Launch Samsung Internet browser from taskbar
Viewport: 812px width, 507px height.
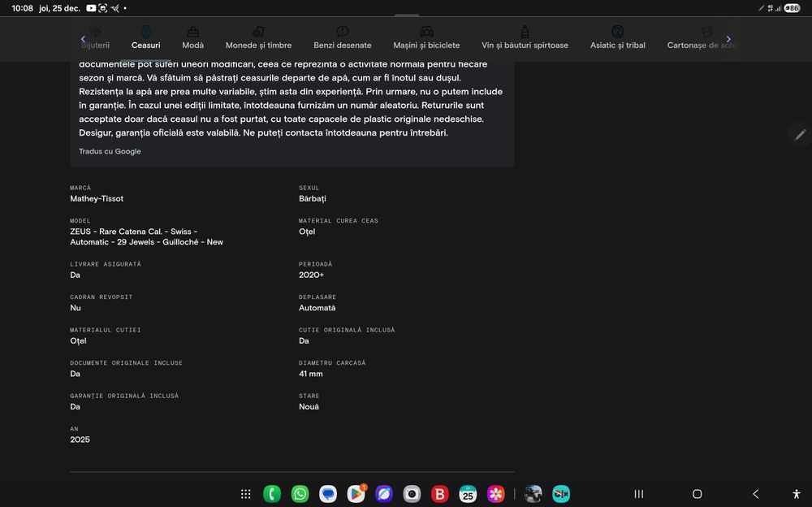384,494
